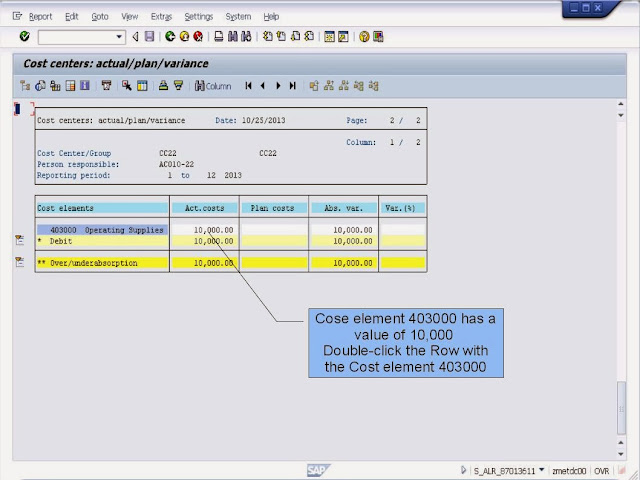Click the table layout icon in report toolbar
This screenshot has height=480, width=640.
(142, 86)
